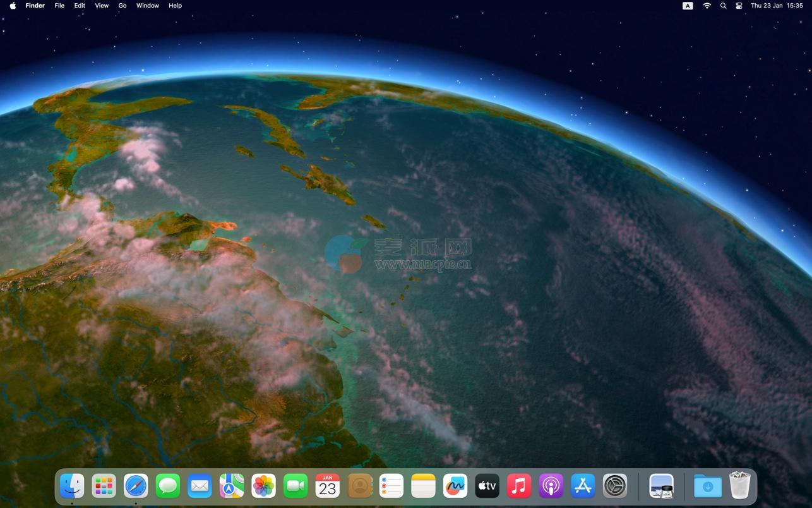This screenshot has width=812, height=508.
Task: Open the Trash in the Dock
Action: tap(739, 487)
